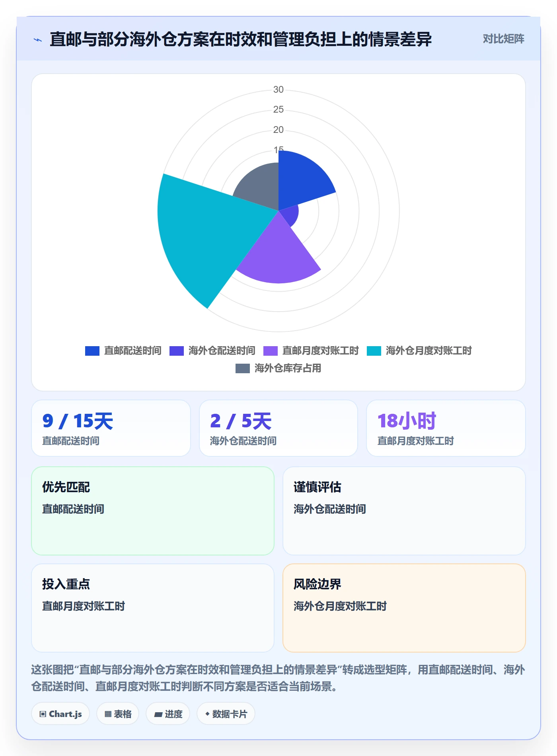Click the 优先匹配 card heading
This screenshot has height=756, width=557.
click(66, 487)
